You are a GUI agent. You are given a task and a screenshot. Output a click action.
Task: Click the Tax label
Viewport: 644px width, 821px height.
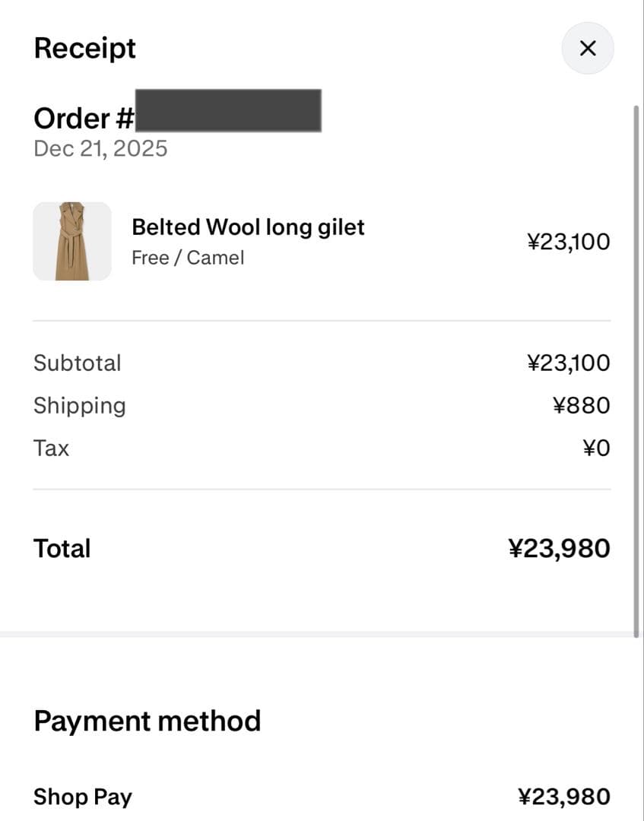pyautogui.click(x=51, y=448)
